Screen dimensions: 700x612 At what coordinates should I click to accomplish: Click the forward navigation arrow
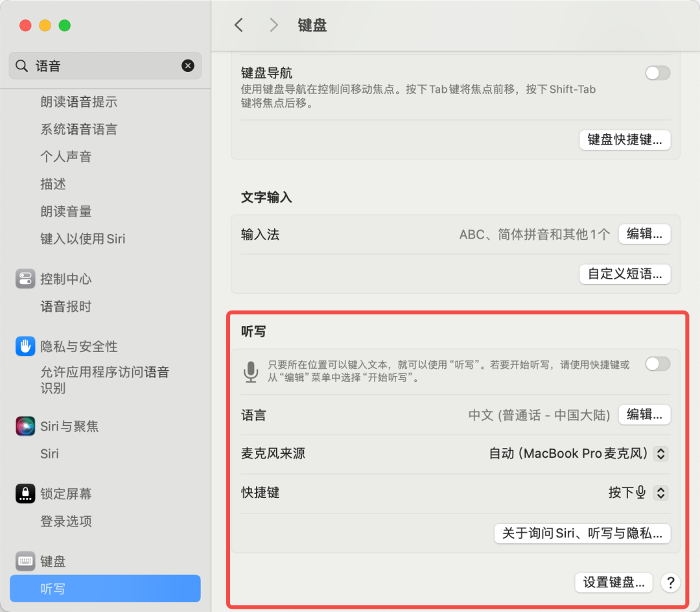(273, 25)
